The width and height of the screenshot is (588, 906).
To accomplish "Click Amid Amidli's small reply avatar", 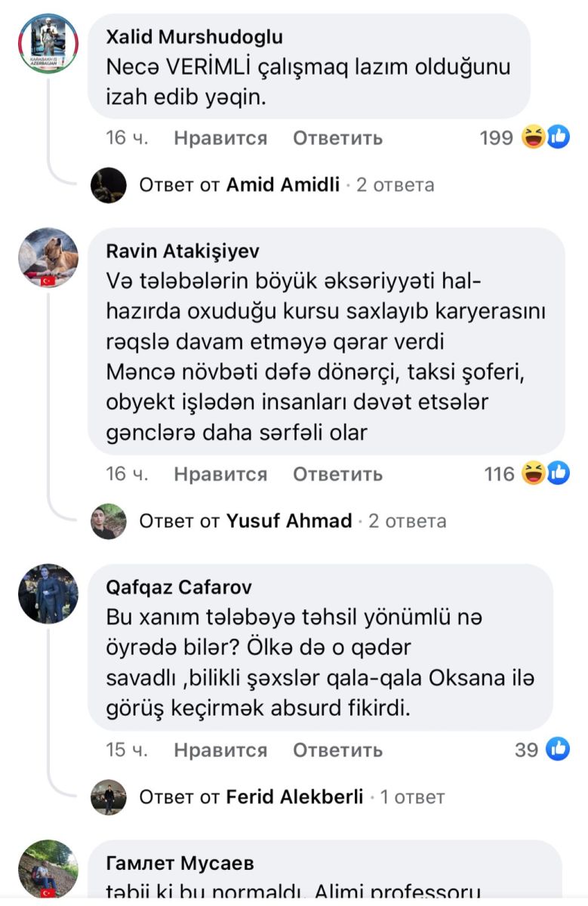I will [x=108, y=185].
